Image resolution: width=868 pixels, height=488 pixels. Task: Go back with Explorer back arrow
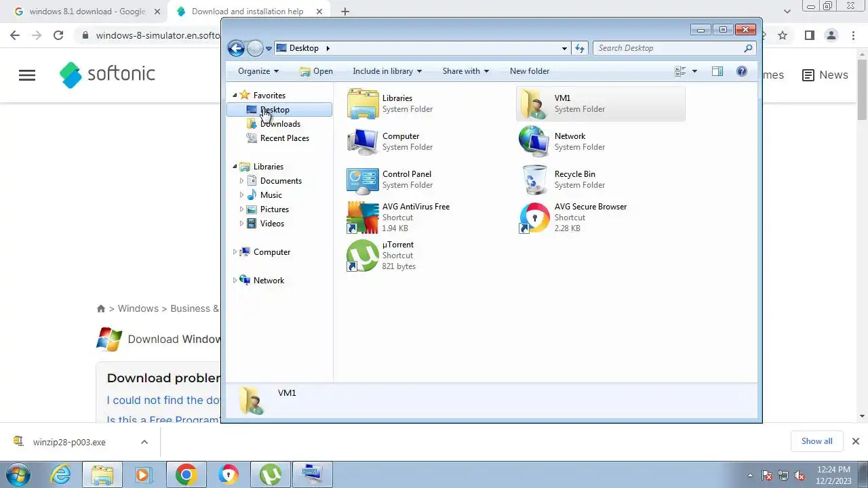[236, 48]
